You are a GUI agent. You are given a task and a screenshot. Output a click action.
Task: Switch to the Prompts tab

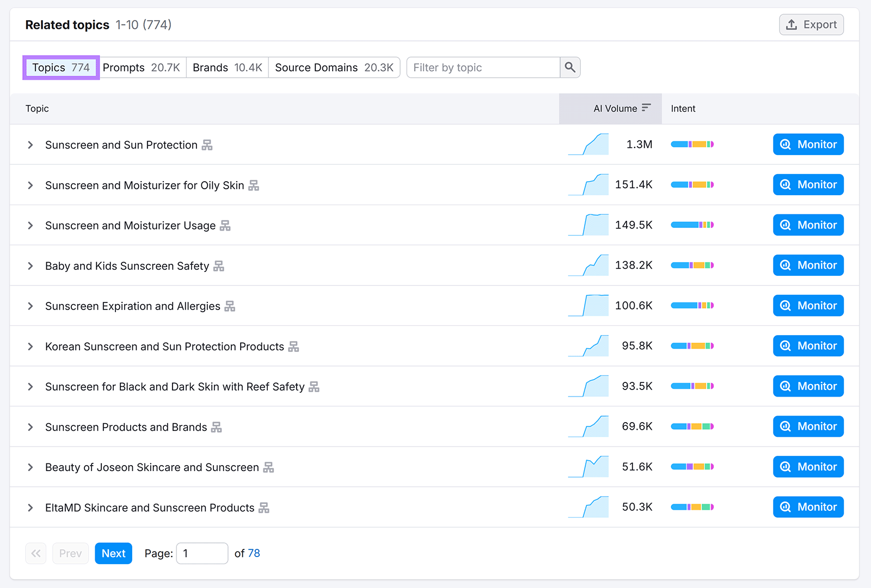tap(143, 67)
